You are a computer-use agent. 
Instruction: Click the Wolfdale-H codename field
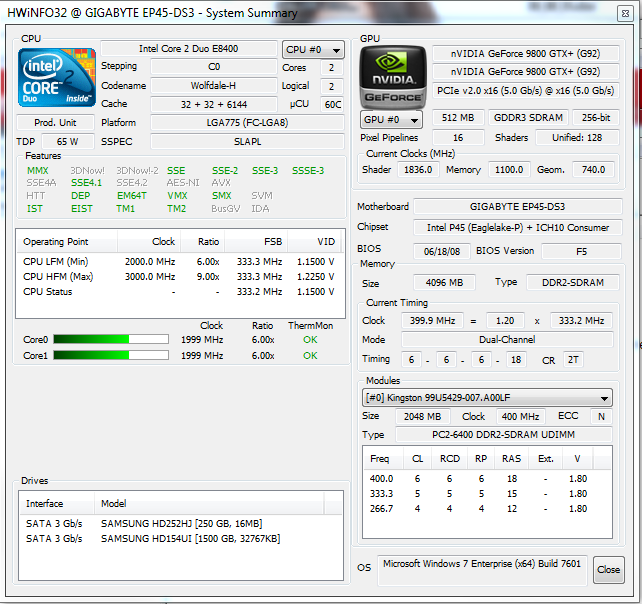point(214,86)
